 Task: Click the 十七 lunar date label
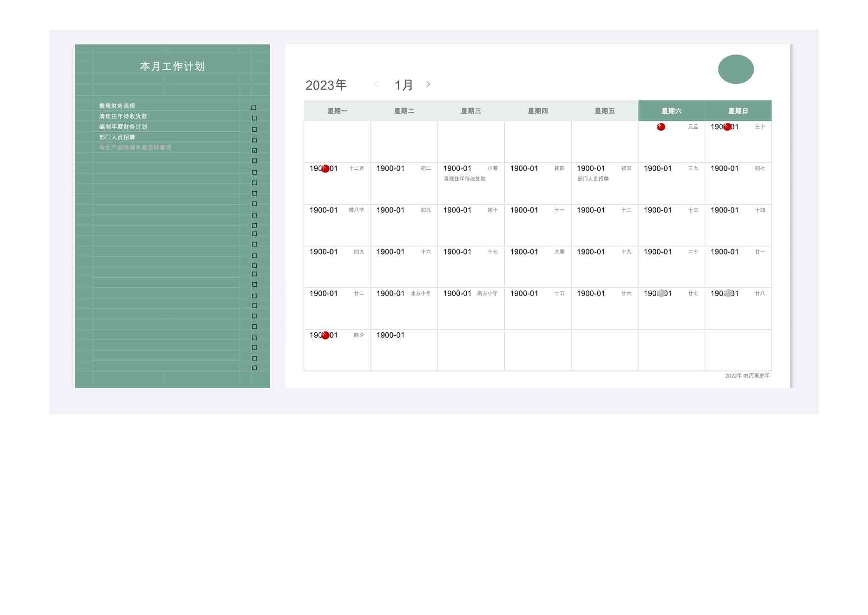pos(492,252)
